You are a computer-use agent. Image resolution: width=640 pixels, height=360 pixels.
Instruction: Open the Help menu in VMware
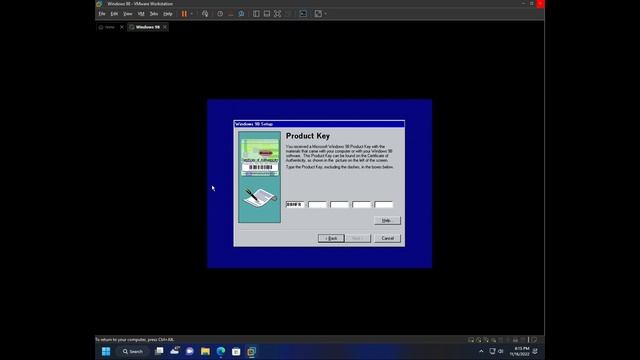[168, 13]
